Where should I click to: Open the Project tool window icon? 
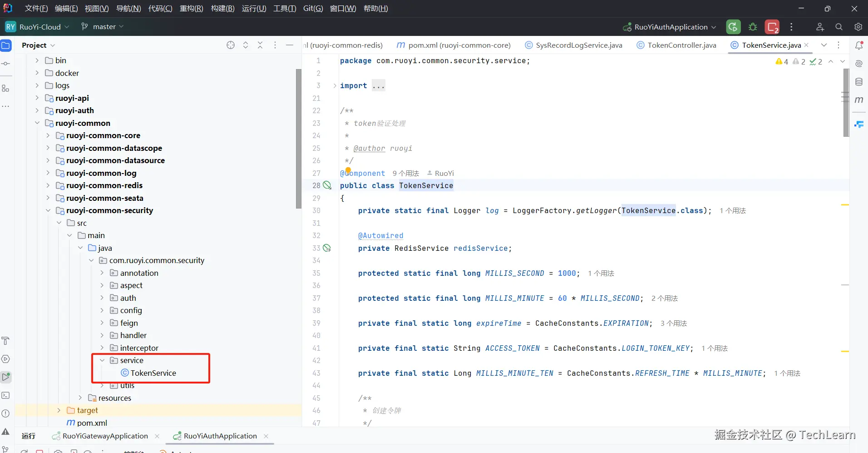[6, 45]
